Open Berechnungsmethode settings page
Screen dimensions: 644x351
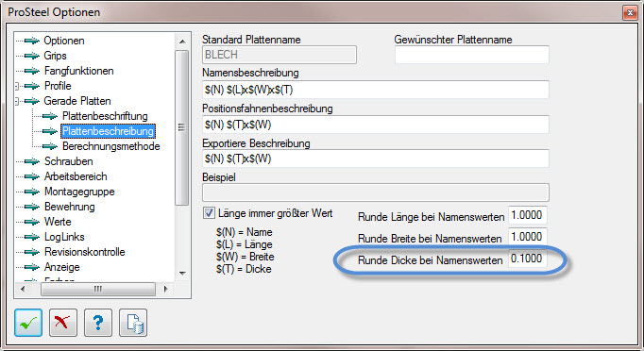point(110,146)
